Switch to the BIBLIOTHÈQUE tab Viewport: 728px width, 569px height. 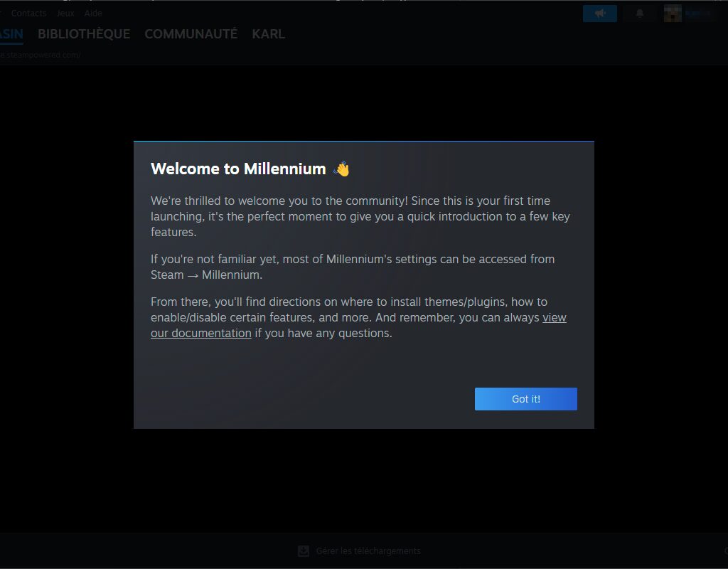tap(84, 34)
